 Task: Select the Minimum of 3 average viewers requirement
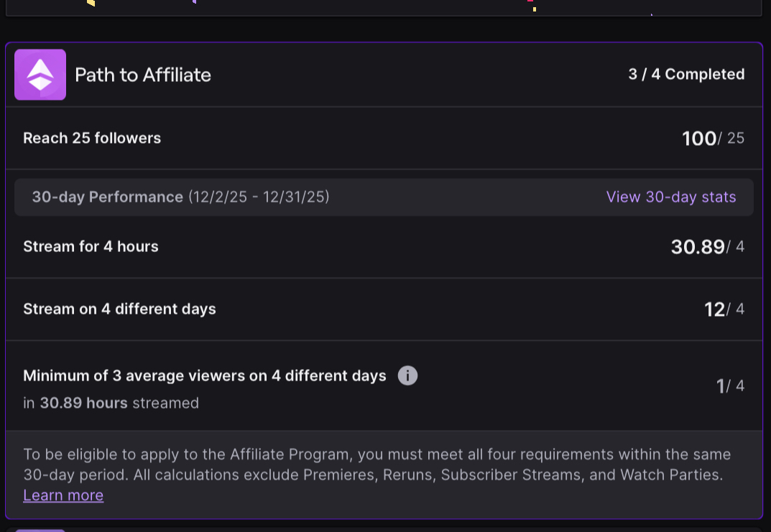pyautogui.click(x=204, y=375)
